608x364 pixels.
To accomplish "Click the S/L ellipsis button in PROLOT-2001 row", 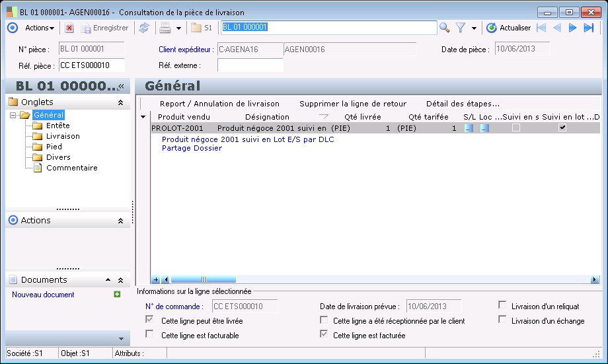I will [x=469, y=128].
